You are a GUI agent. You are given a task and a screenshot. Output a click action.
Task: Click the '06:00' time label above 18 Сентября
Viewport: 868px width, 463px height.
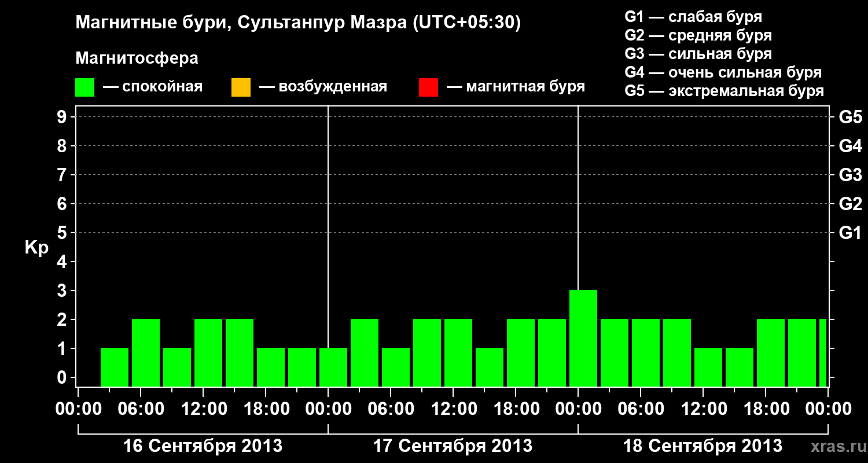(641, 409)
